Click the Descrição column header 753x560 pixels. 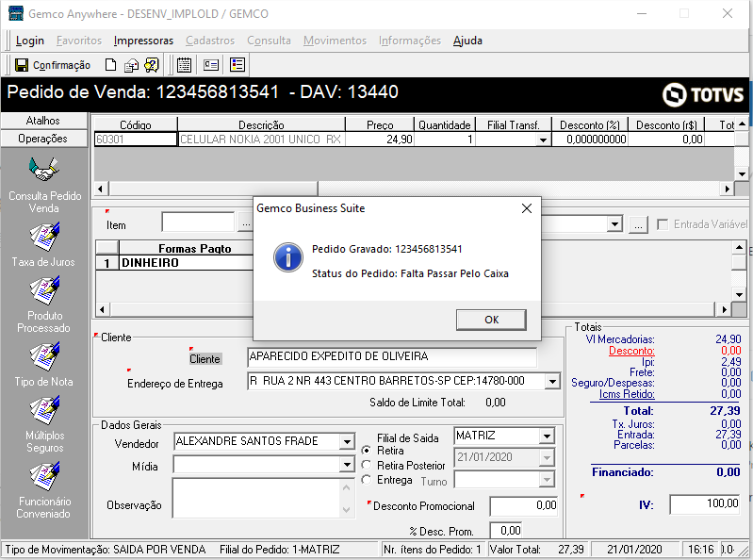coord(261,124)
